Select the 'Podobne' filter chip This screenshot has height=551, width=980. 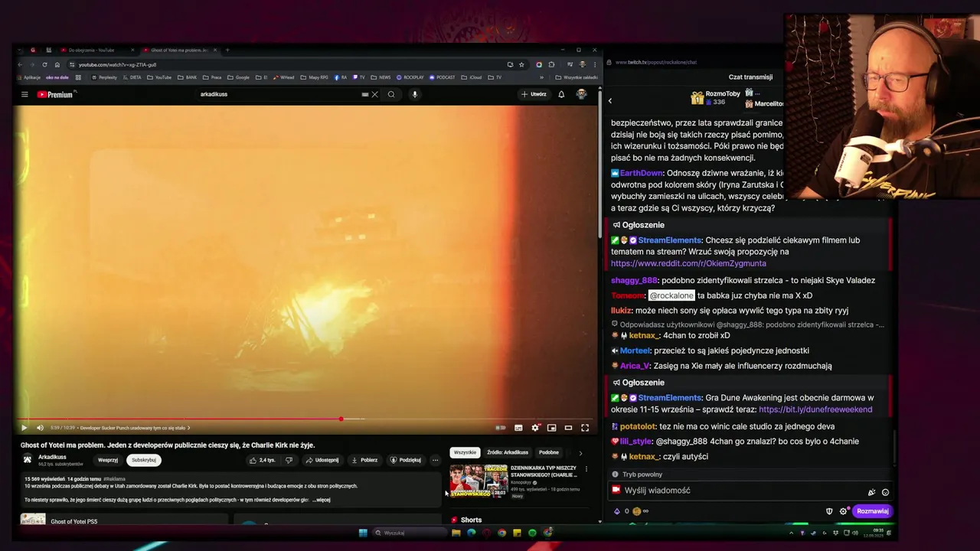click(549, 452)
